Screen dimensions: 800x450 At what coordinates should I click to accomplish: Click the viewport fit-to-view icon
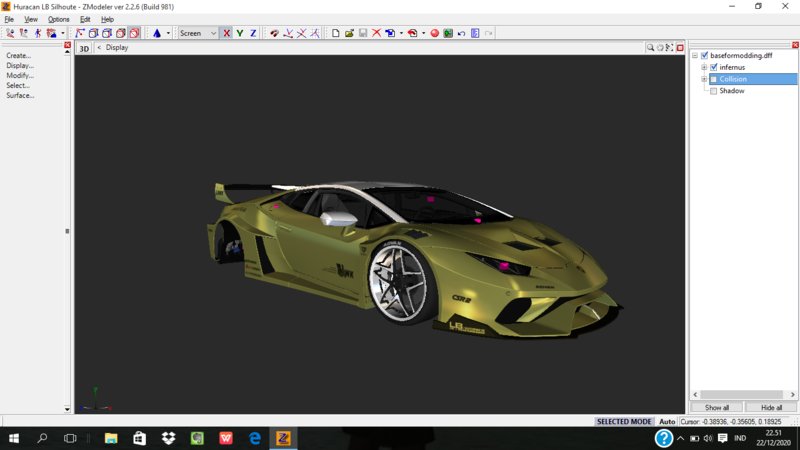pos(669,47)
